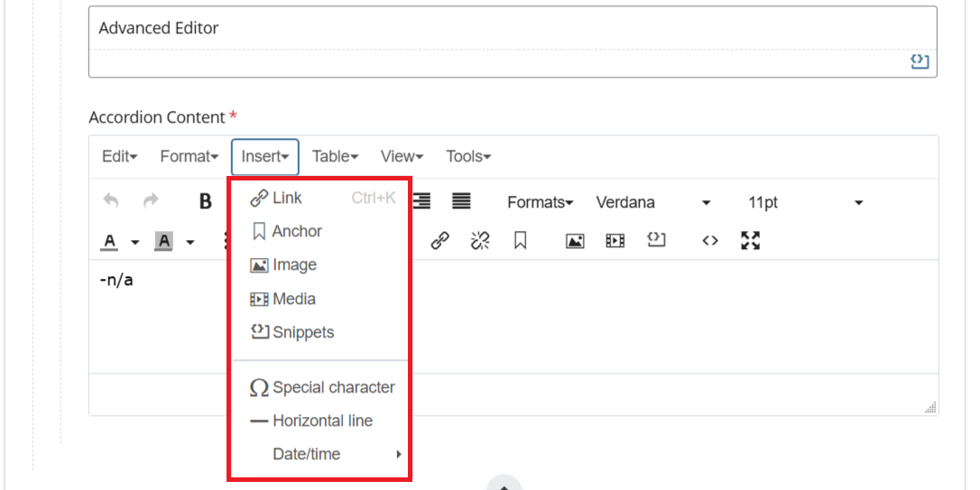Click the insert link toolbar icon

click(x=439, y=241)
